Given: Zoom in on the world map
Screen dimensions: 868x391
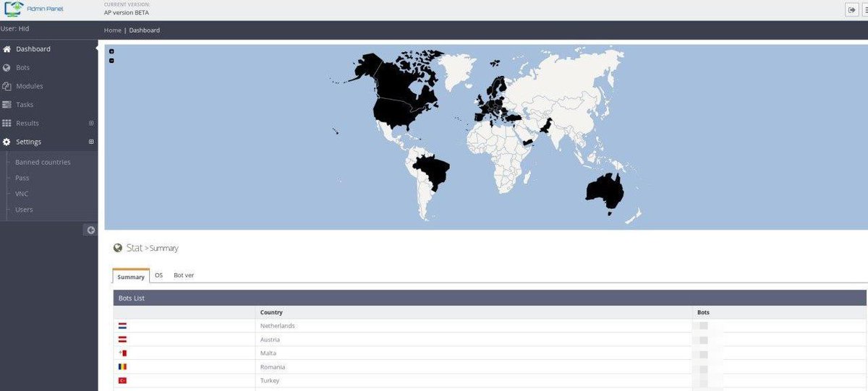Looking at the screenshot, I should click(111, 51).
